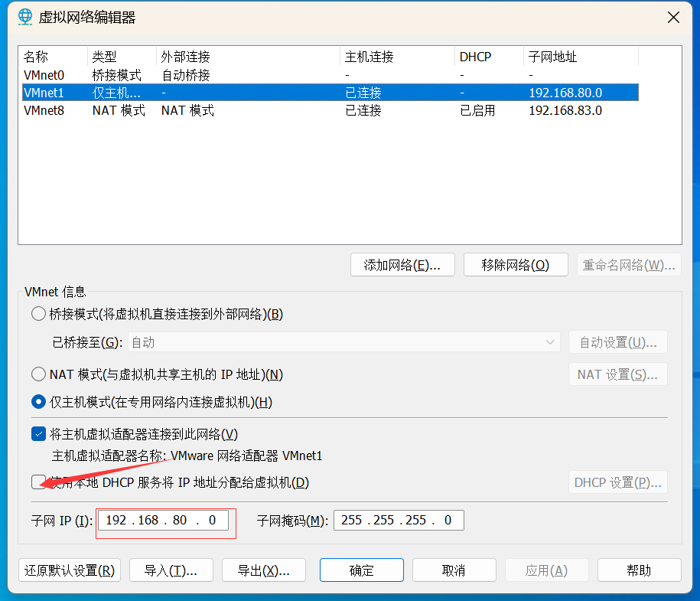The width and height of the screenshot is (700, 601).
Task: Click 已启用 DHCP cell for VMnet8
Action: (477, 110)
